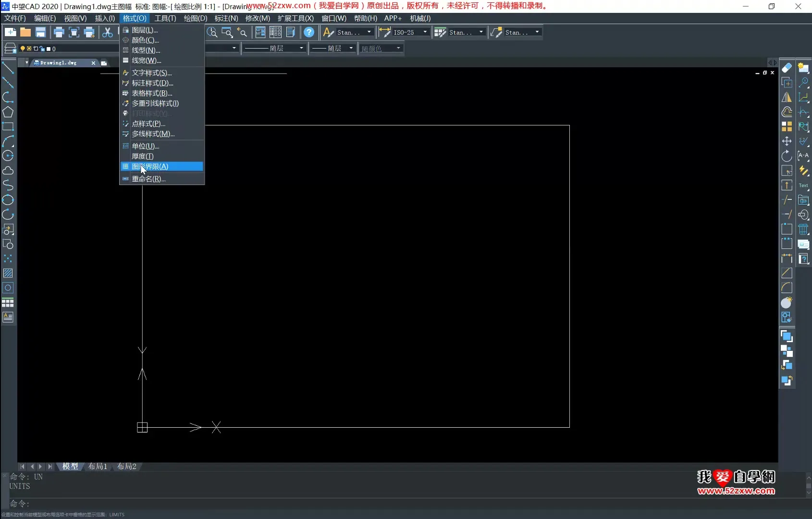The width and height of the screenshot is (812, 519).
Task: Select the Polygon drawing tool
Action: (x=8, y=112)
